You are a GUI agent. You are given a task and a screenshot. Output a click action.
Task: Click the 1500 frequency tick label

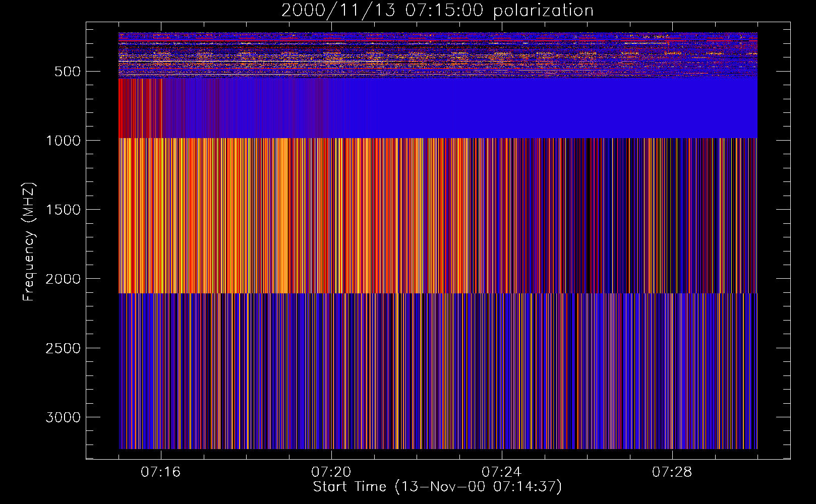(x=63, y=210)
